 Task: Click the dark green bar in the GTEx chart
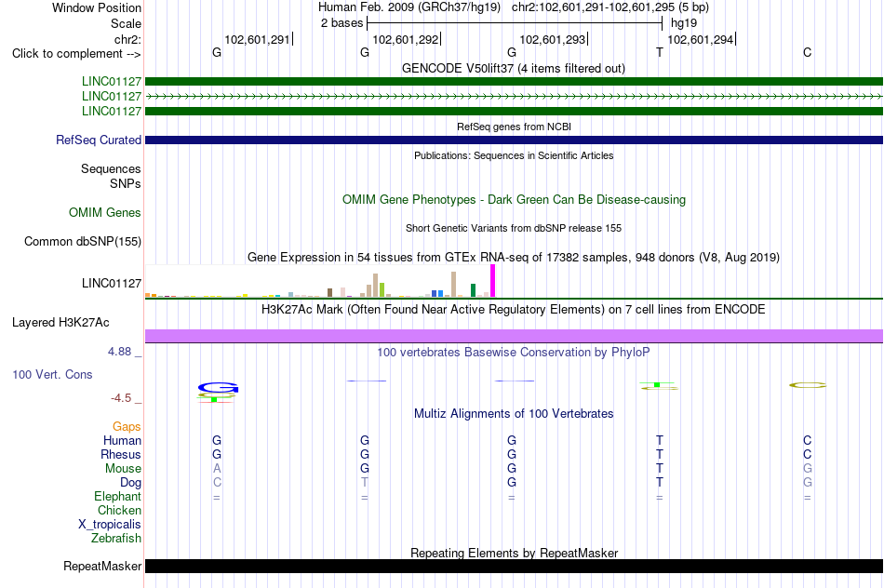[473, 290]
